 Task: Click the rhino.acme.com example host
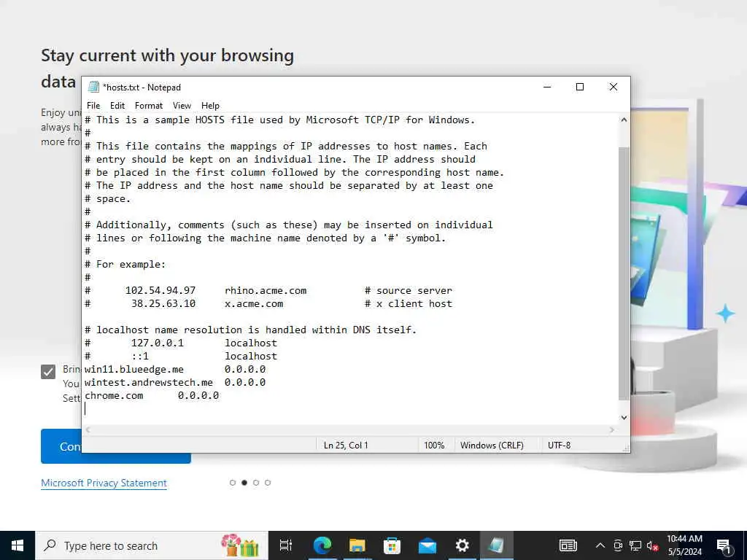tap(266, 290)
